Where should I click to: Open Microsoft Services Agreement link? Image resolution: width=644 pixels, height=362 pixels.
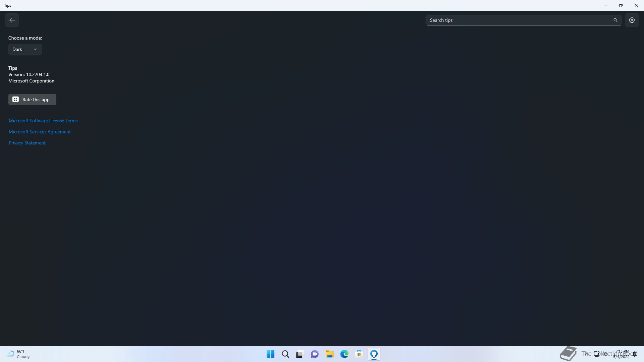(x=40, y=132)
